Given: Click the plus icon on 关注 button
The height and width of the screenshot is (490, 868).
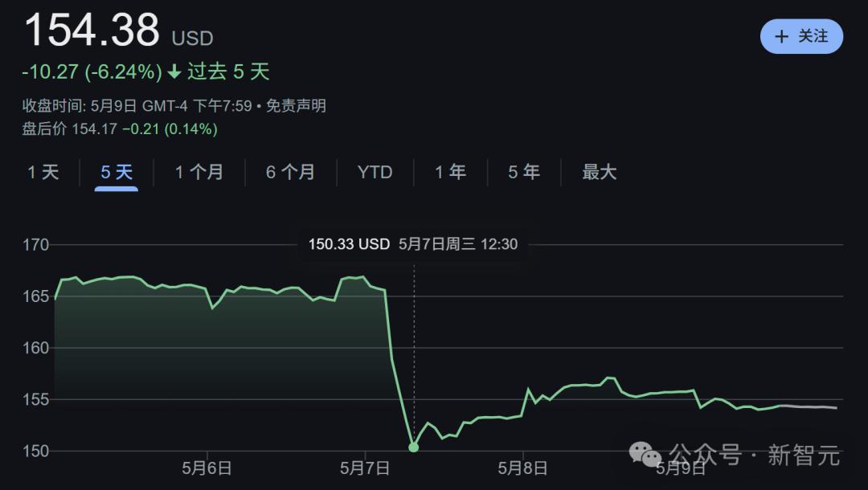Looking at the screenshot, I should pos(781,36).
